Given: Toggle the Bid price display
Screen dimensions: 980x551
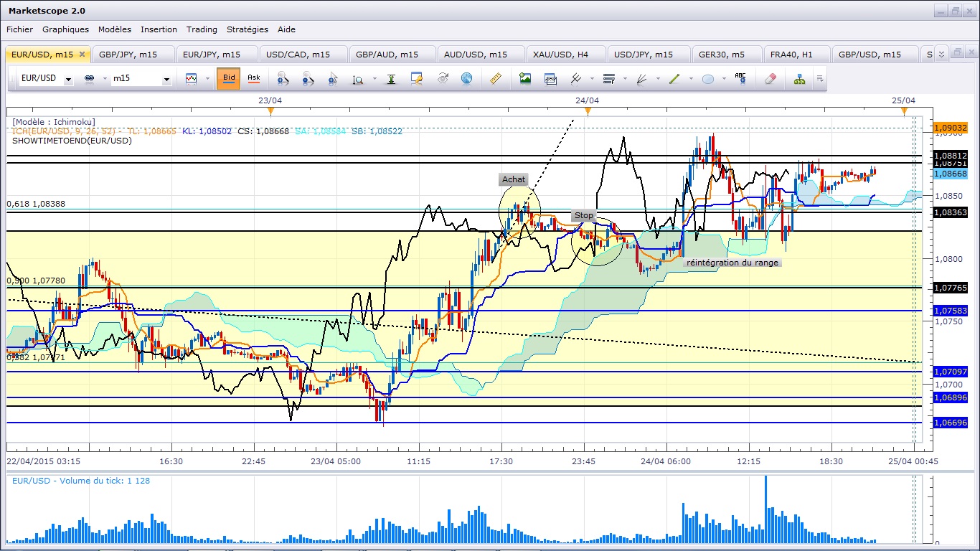Looking at the screenshot, I should pos(228,78).
